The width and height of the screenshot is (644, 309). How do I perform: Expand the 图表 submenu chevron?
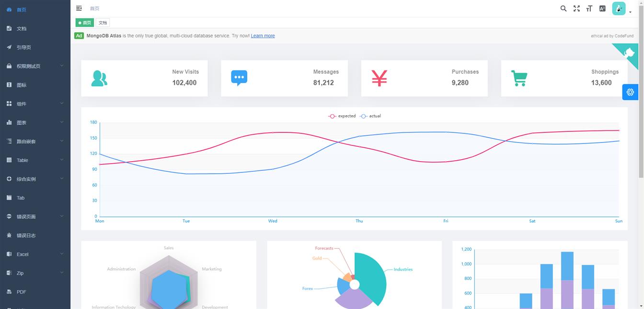[x=62, y=122]
